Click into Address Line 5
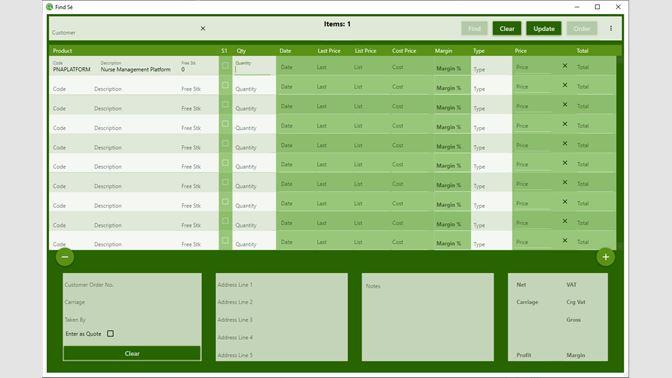The width and height of the screenshot is (672, 378). (x=282, y=355)
